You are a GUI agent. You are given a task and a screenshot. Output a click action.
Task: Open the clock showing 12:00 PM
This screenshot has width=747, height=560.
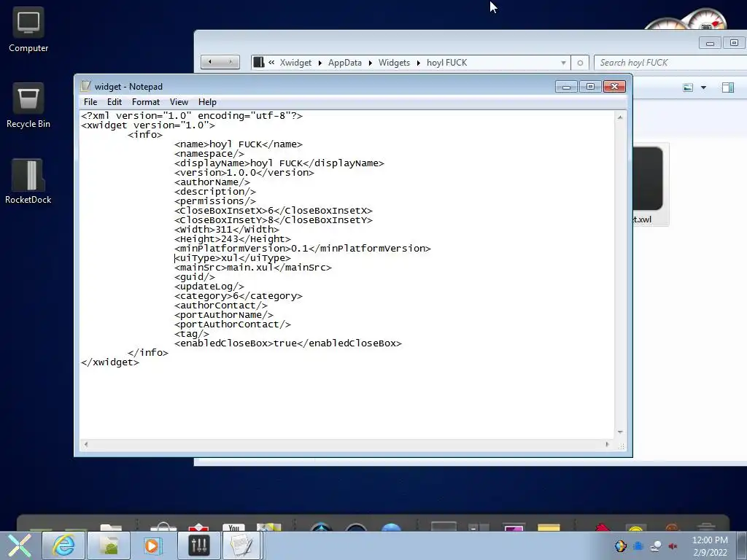(710, 546)
